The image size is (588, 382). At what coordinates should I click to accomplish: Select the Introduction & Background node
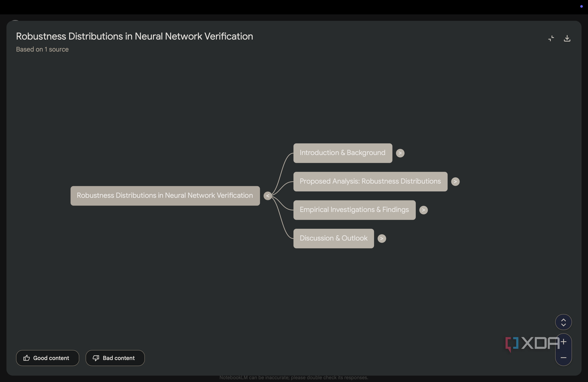click(x=343, y=153)
